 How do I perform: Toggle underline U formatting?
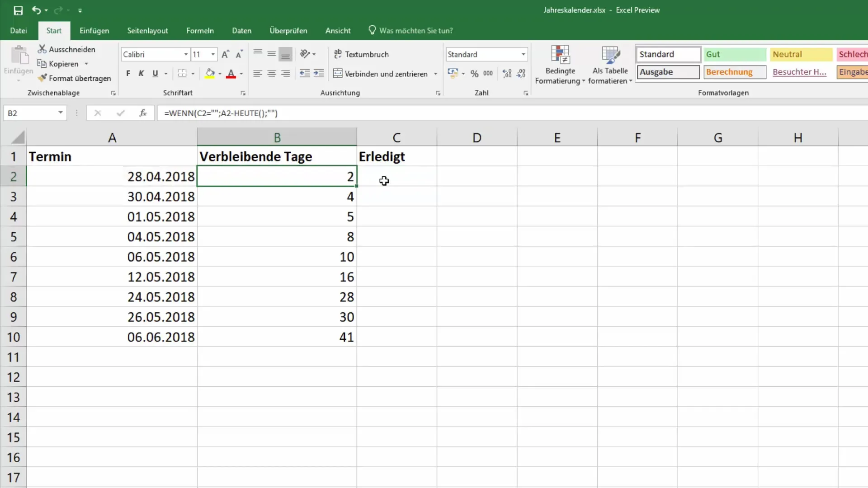pyautogui.click(x=155, y=74)
